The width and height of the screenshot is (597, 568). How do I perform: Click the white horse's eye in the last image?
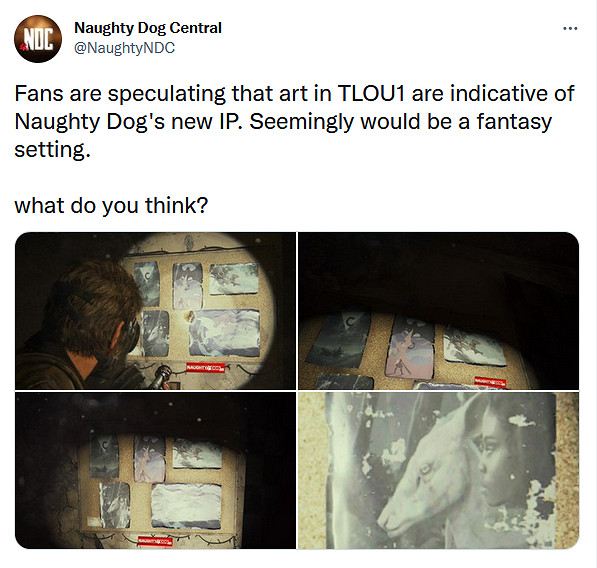(426, 472)
